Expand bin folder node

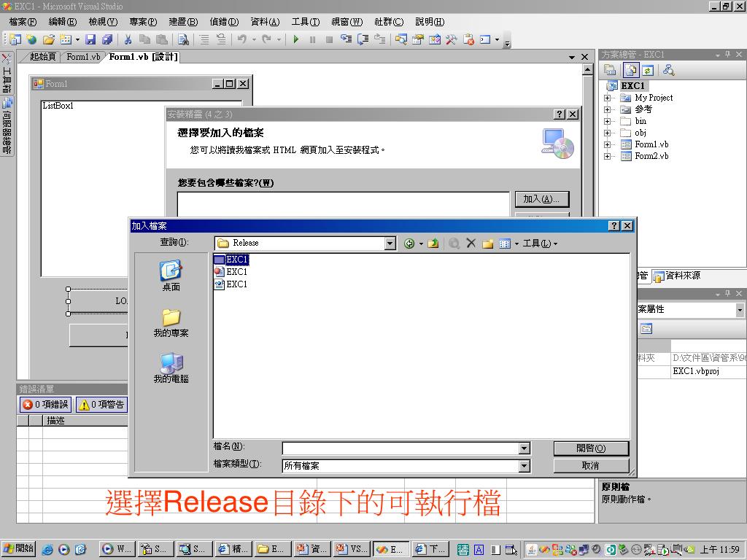click(607, 122)
